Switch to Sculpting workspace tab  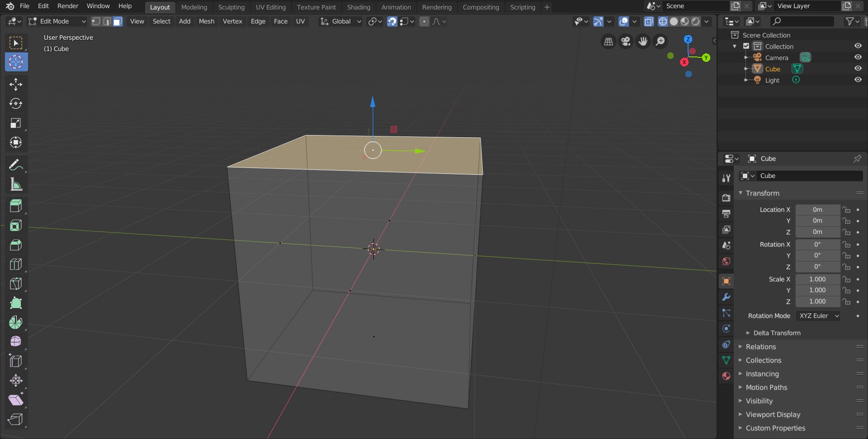tap(231, 7)
